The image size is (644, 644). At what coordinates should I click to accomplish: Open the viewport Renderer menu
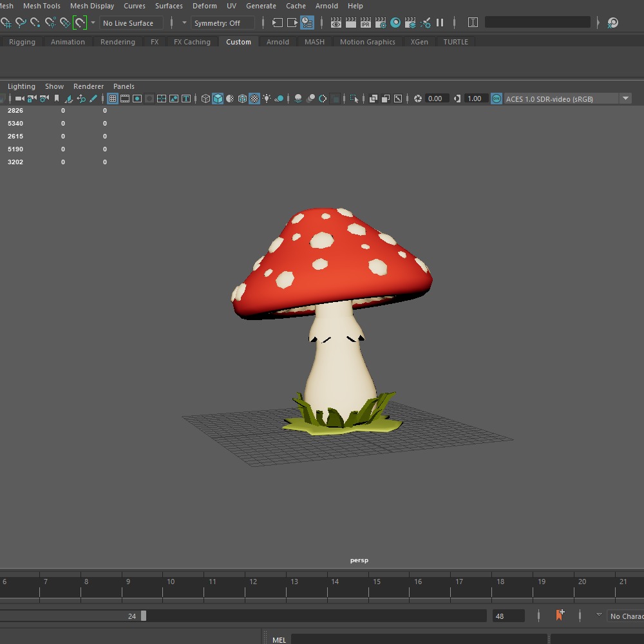tap(88, 86)
